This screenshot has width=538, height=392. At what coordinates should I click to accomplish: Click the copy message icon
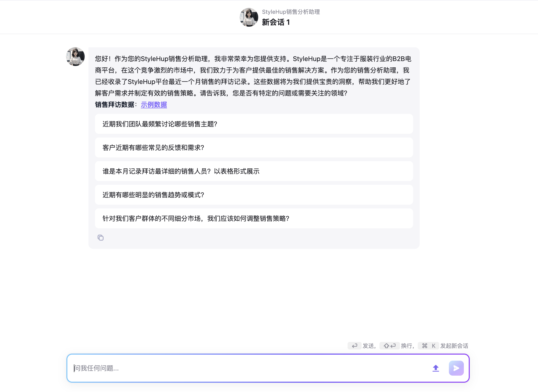[101, 238]
